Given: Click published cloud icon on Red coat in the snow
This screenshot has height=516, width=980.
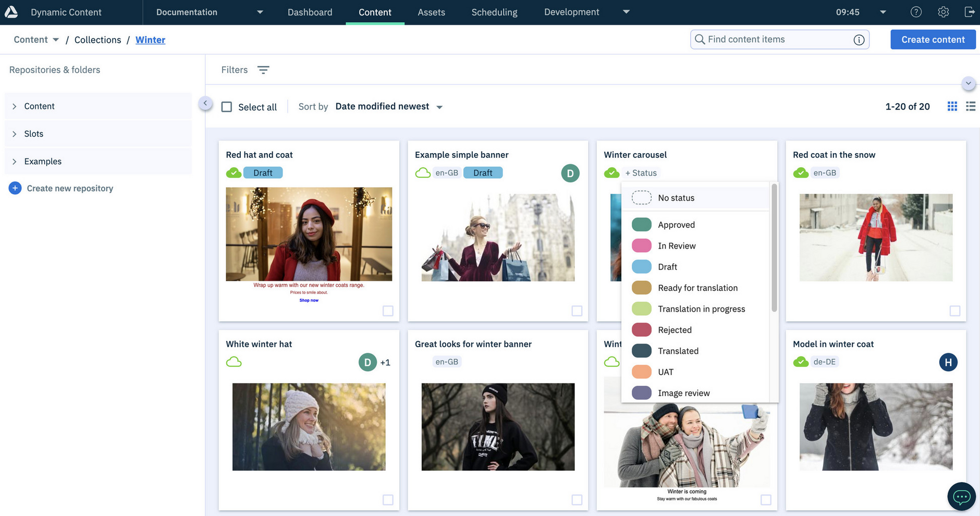Looking at the screenshot, I should pyautogui.click(x=801, y=173).
